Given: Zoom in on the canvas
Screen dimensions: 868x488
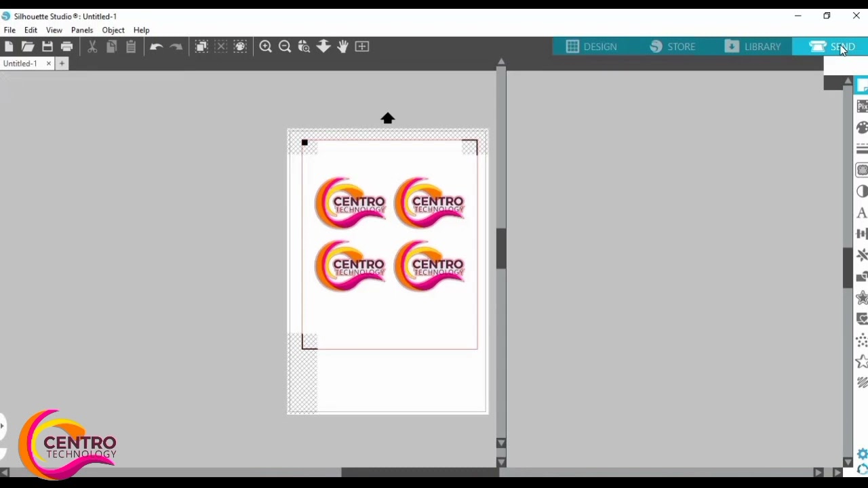Looking at the screenshot, I should [x=266, y=47].
